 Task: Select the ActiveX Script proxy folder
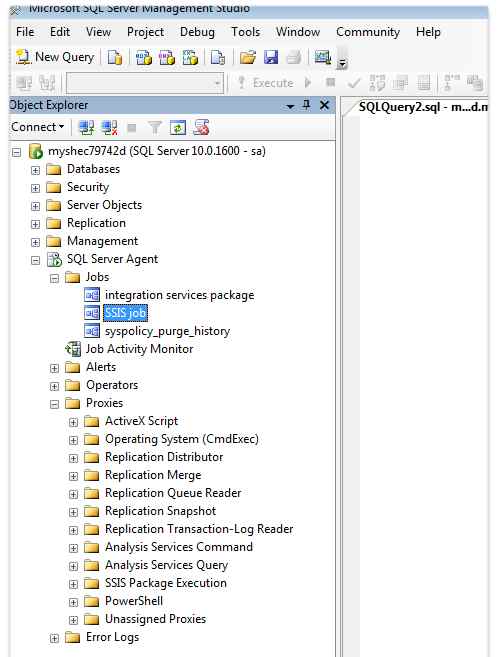point(141,421)
